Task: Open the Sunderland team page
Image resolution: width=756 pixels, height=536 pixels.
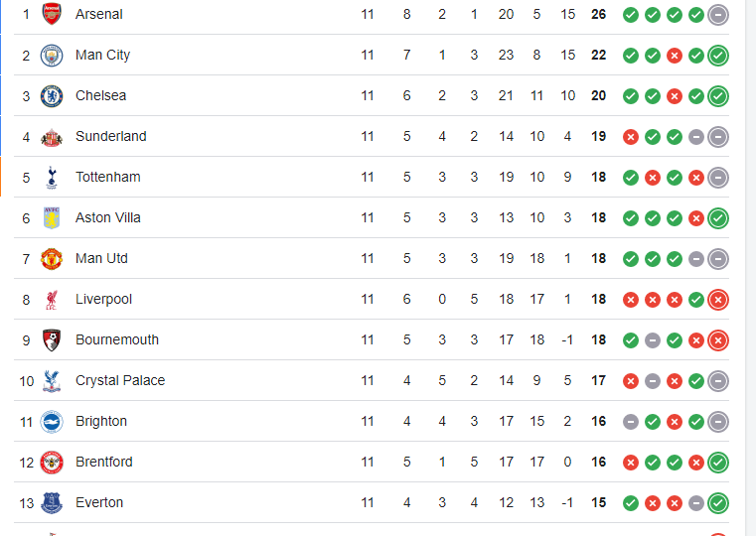Action: pyautogui.click(x=110, y=137)
